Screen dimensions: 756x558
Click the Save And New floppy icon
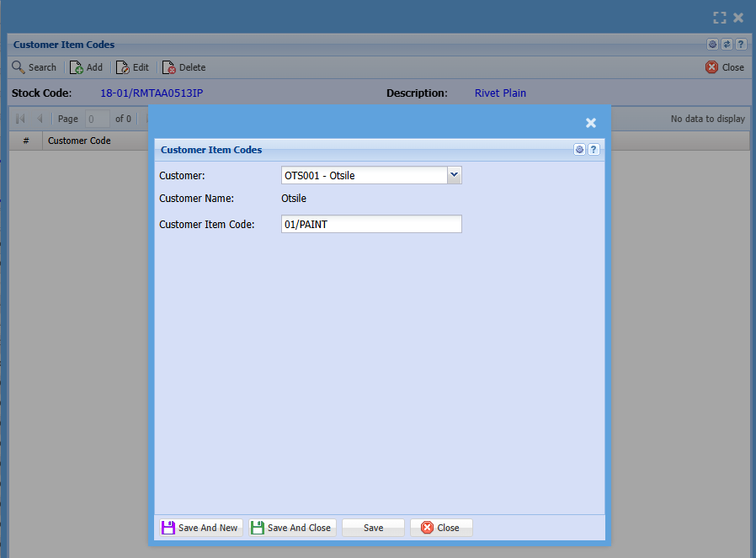168,528
